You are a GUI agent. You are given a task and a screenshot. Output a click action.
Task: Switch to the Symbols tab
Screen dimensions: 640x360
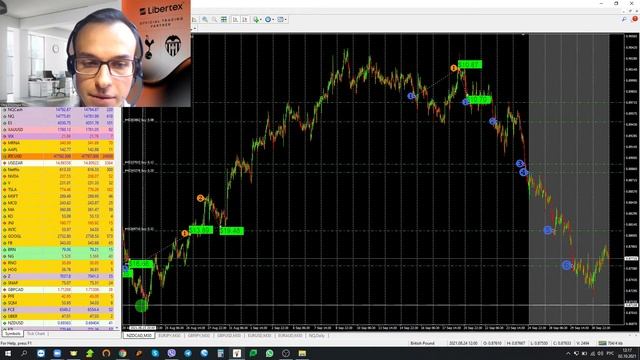pyautogui.click(x=12, y=334)
